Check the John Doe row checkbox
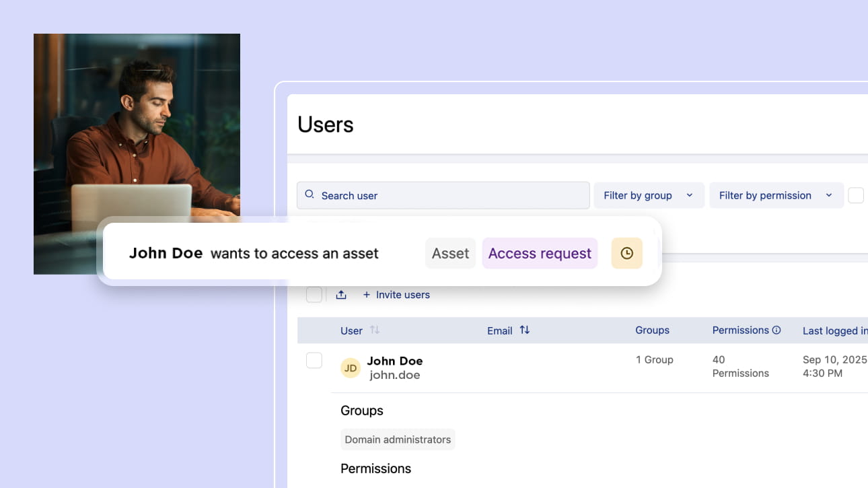 (x=314, y=360)
